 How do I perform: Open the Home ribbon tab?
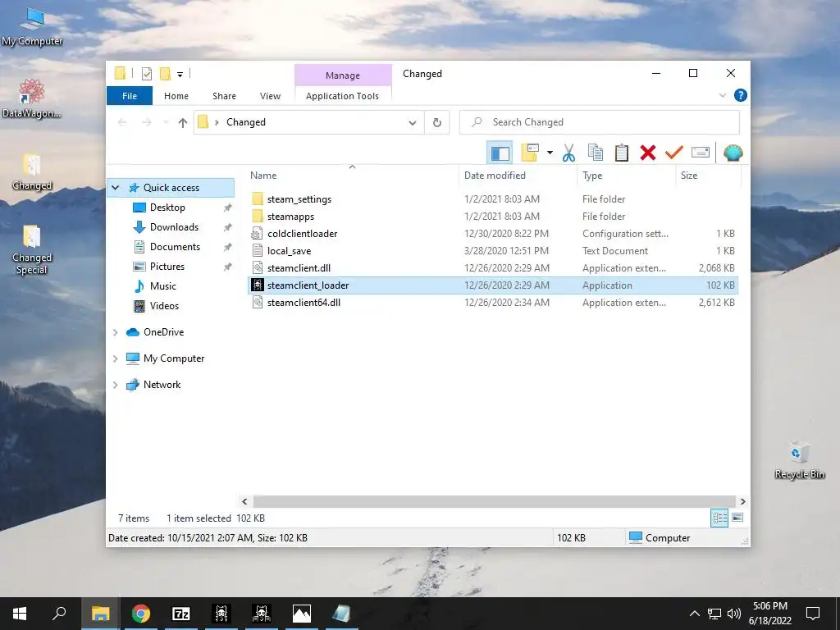[176, 96]
